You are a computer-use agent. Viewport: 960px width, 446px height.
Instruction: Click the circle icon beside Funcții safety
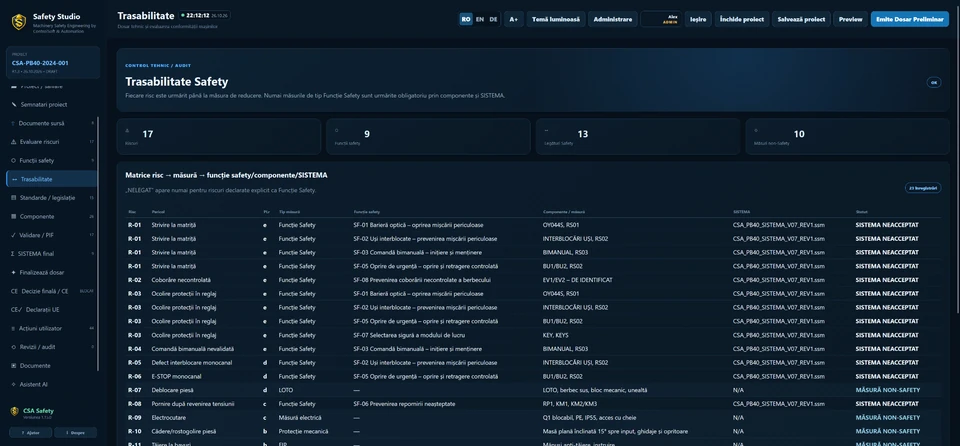pyautogui.click(x=14, y=161)
